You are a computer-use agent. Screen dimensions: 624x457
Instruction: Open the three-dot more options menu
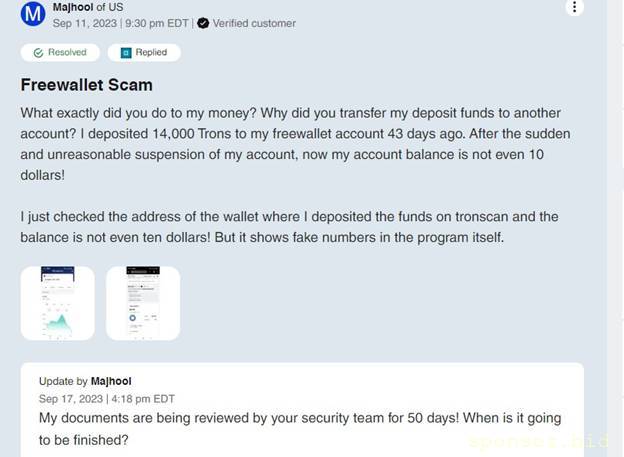(x=574, y=8)
